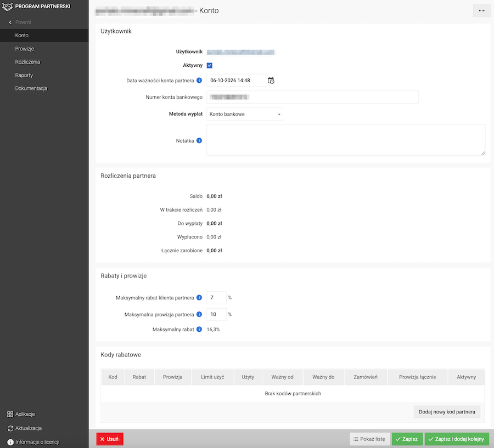The height and width of the screenshot is (448, 494).
Task: Focus the partner account expiry date field
Action: point(237,80)
